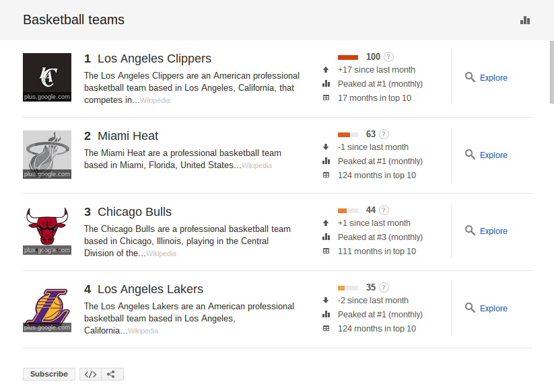Click '+1 since last month' text
Viewport: 554px width, 392px height.
coord(374,223)
